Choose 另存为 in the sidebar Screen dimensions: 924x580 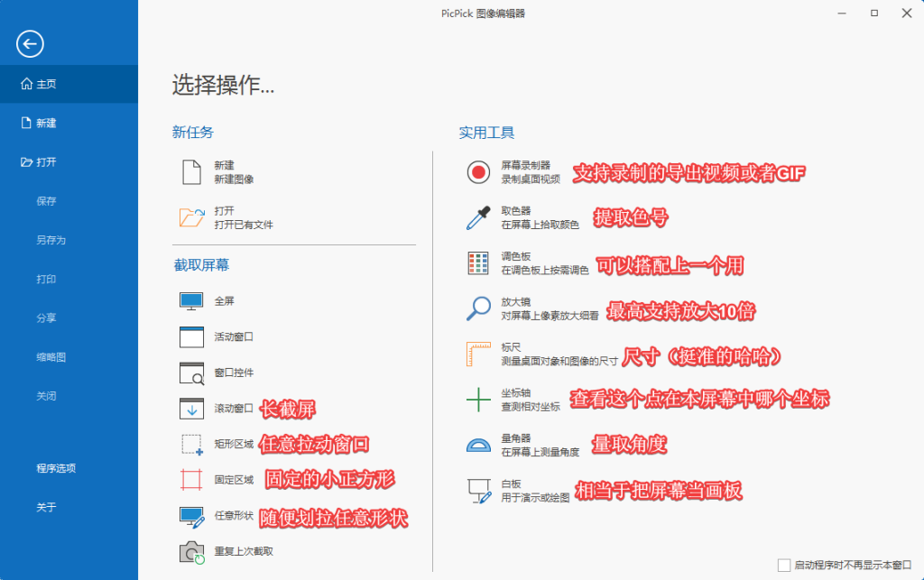(x=51, y=240)
